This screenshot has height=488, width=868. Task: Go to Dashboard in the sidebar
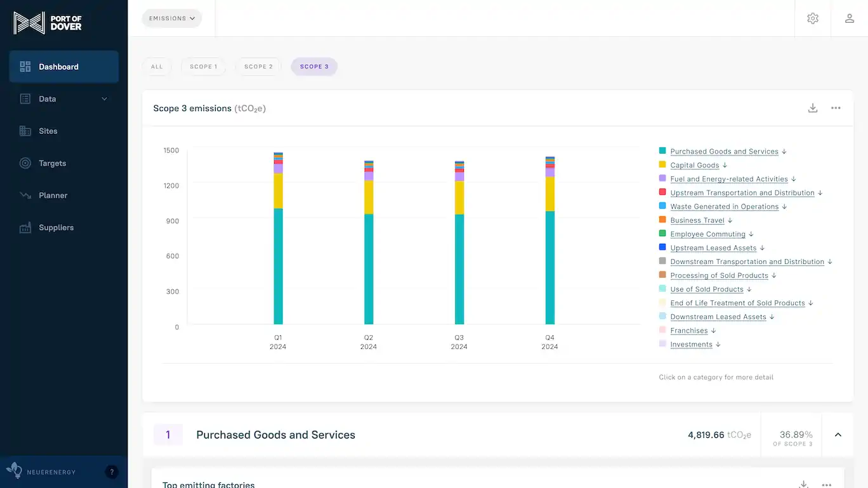click(x=64, y=67)
